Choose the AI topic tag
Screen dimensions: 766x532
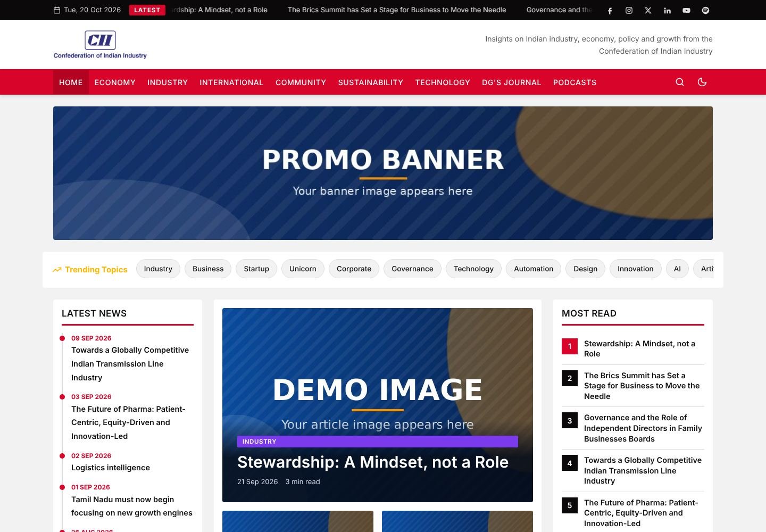[677, 269]
